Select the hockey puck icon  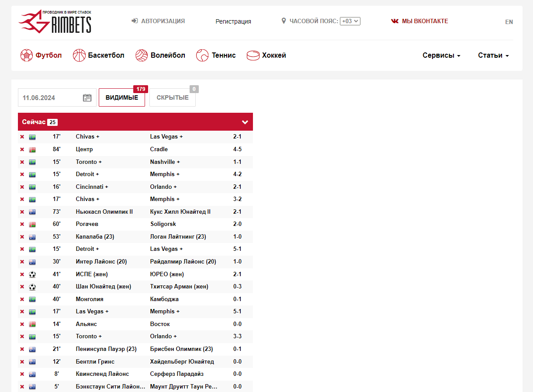coord(253,56)
